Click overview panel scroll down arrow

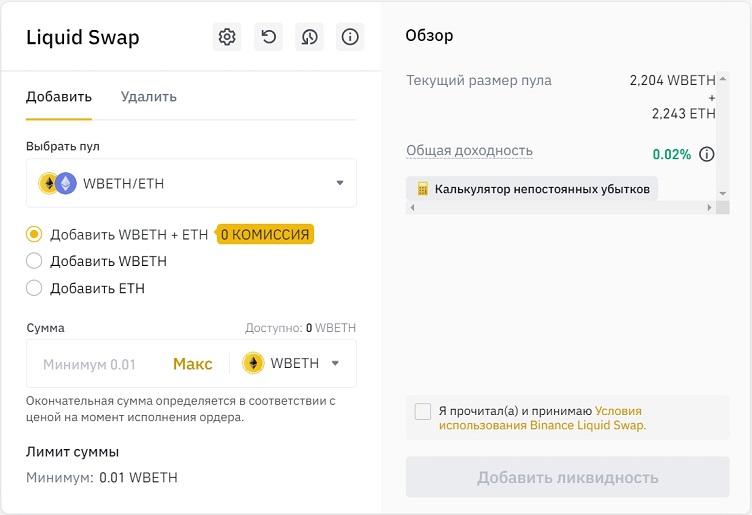click(723, 193)
